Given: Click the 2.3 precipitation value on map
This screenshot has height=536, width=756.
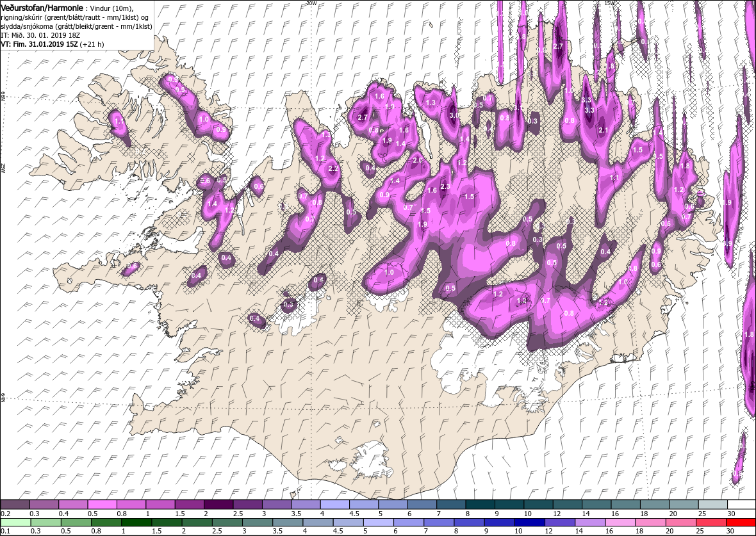Looking at the screenshot, I should 445,186.
